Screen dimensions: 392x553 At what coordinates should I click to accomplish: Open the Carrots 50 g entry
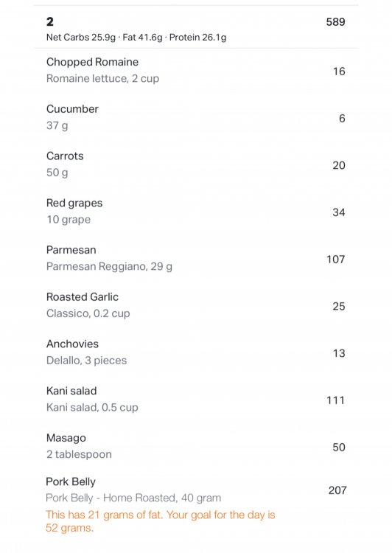click(196, 164)
